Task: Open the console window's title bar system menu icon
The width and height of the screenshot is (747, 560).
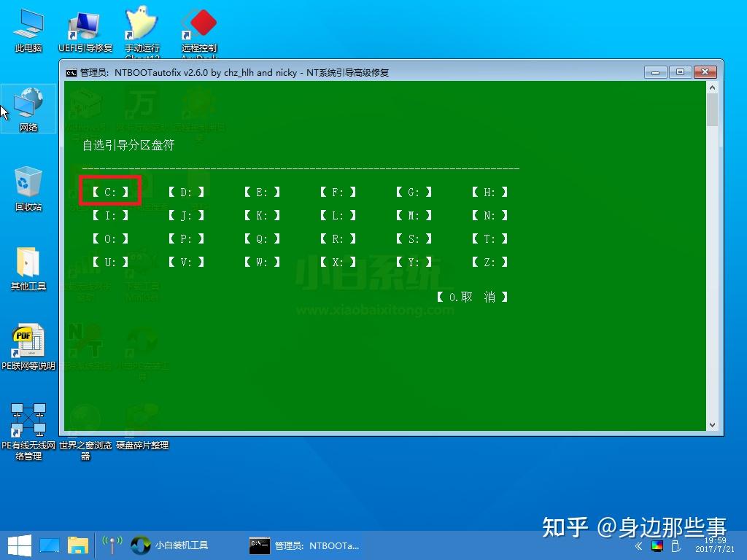Action: click(71, 72)
